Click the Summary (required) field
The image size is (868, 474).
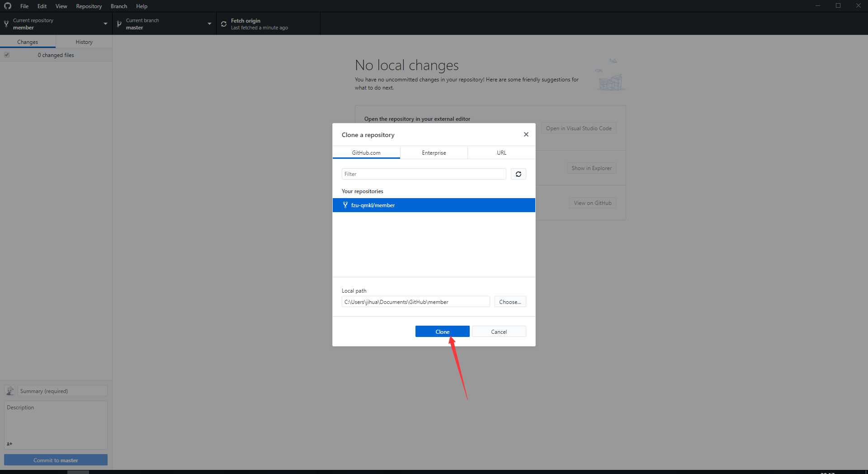coord(62,391)
